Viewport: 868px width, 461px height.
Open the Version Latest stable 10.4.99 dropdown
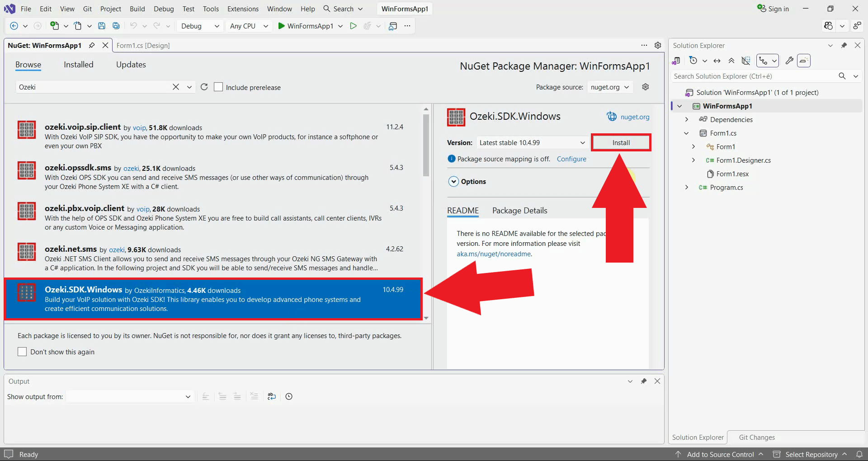tap(532, 142)
